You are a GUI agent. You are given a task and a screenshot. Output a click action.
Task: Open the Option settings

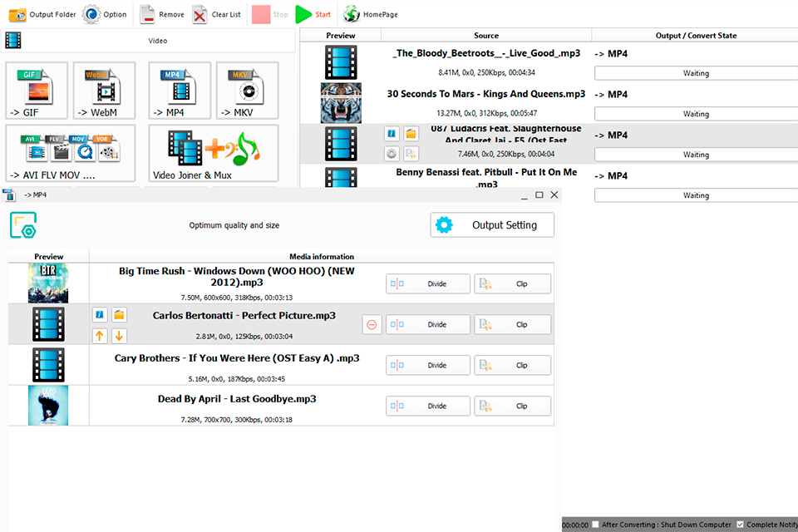tap(104, 14)
